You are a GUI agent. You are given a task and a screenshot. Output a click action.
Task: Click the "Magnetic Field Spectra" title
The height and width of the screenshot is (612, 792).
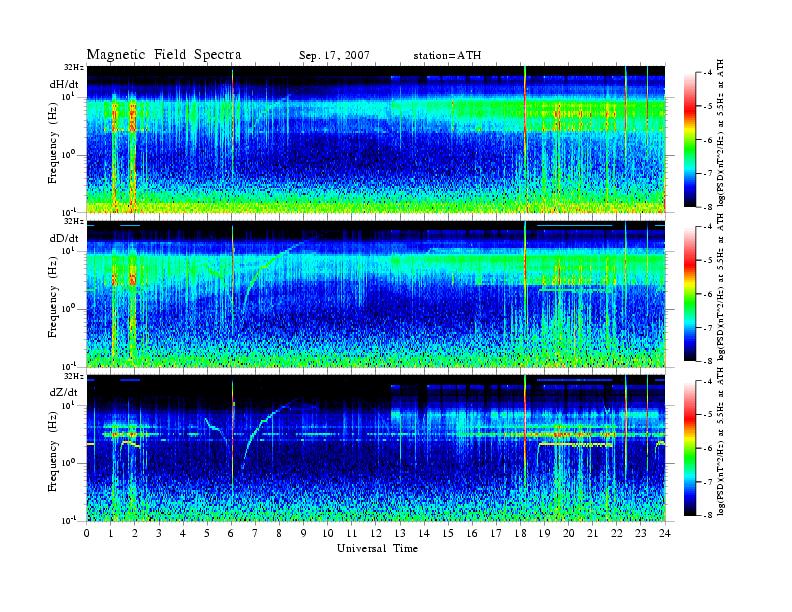164,55
